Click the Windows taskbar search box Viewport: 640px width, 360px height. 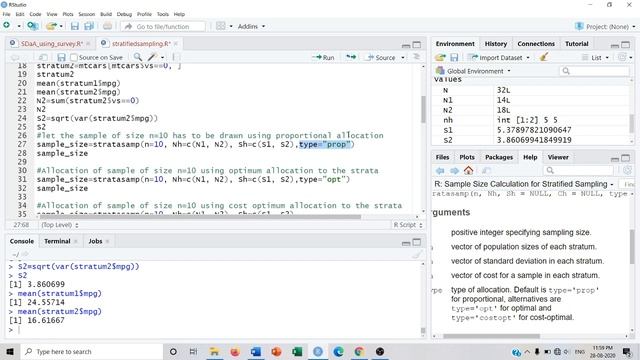[91, 351]
